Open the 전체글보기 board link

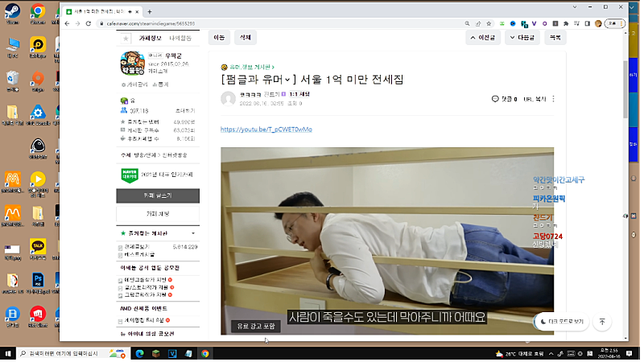pos(137,247)
